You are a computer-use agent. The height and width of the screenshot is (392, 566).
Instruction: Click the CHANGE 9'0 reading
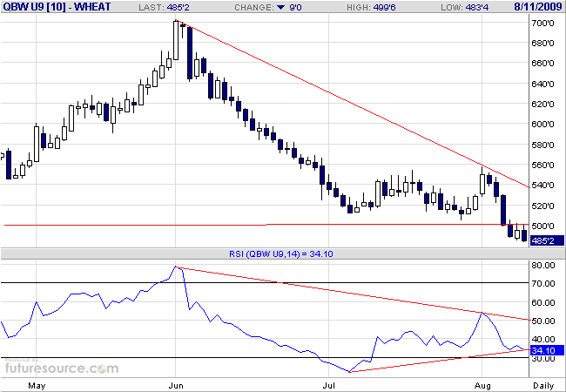point(268,8)
